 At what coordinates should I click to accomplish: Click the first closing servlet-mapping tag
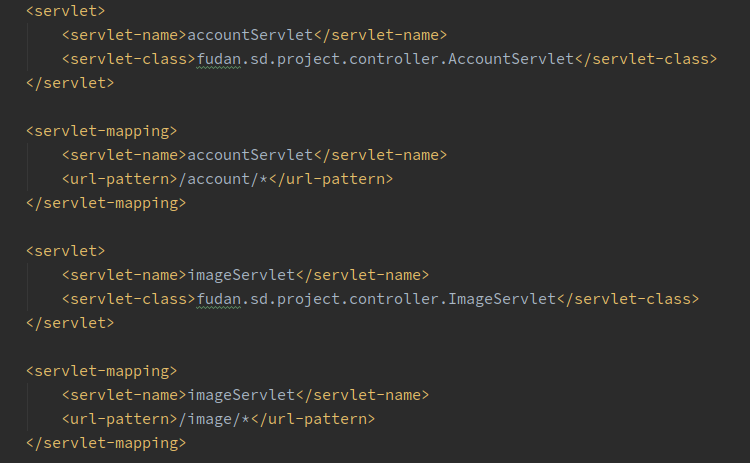click(x=106, y=203)
